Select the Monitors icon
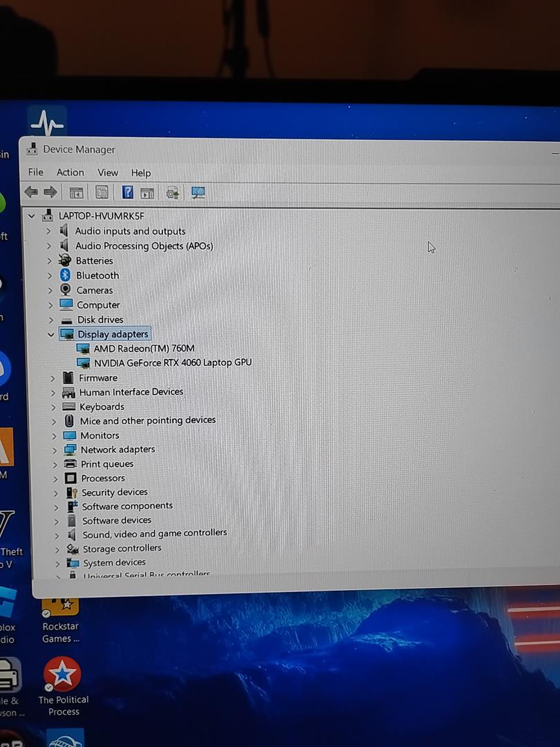The image size is (560, 747). pyautogui.click(x=70, y=436)
